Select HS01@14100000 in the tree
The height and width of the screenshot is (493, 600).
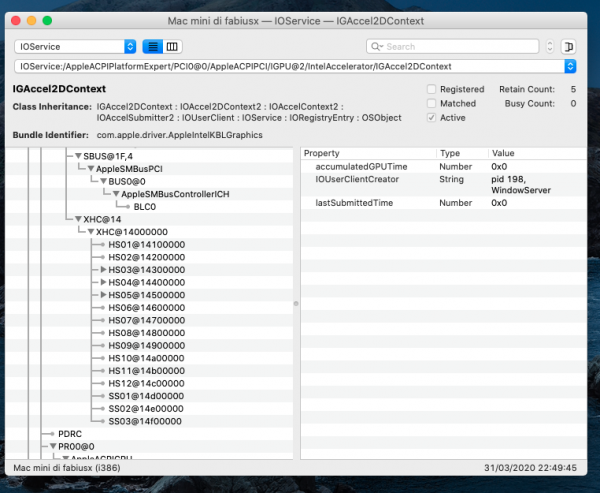point(147,245)
